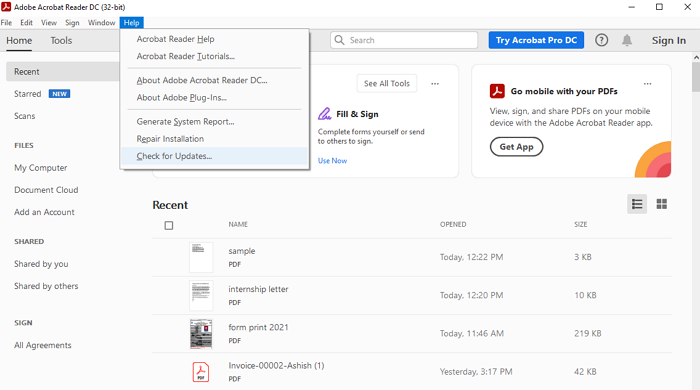Image resolution: width=700 pixels, height=390 pixels.
Task: Click the search magnifier icon
Action: coord(339,40)
